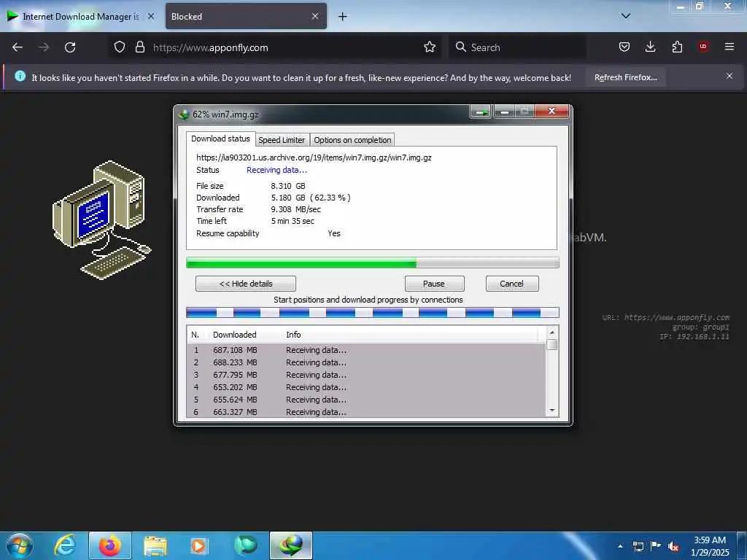Open Windows Explorer from the taskbar
Screen dimensions: 747x560
(155, 546)
